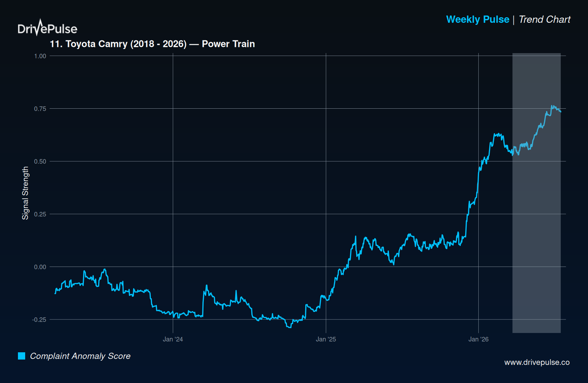Image resolution: width=588 pixels, height=383 pixels.
Task: Click the 0.75 y-axis value
Action: tap(40, 109)
